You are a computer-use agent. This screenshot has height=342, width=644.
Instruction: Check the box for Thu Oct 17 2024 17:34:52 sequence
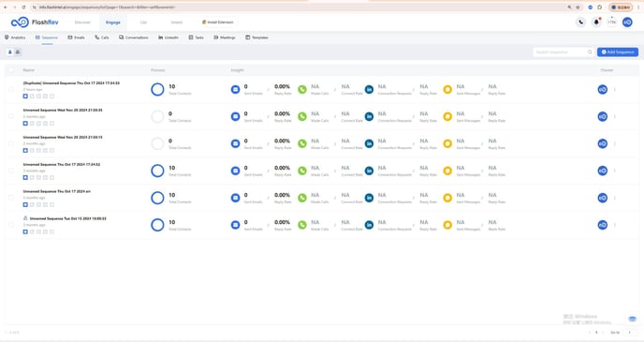[x=11, y=171]
